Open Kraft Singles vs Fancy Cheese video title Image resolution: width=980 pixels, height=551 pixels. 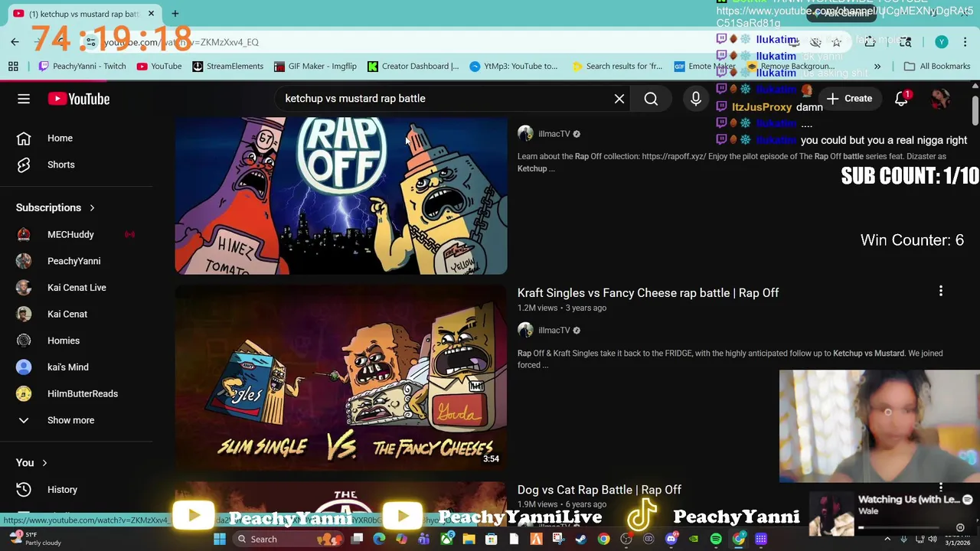point(648,293)
